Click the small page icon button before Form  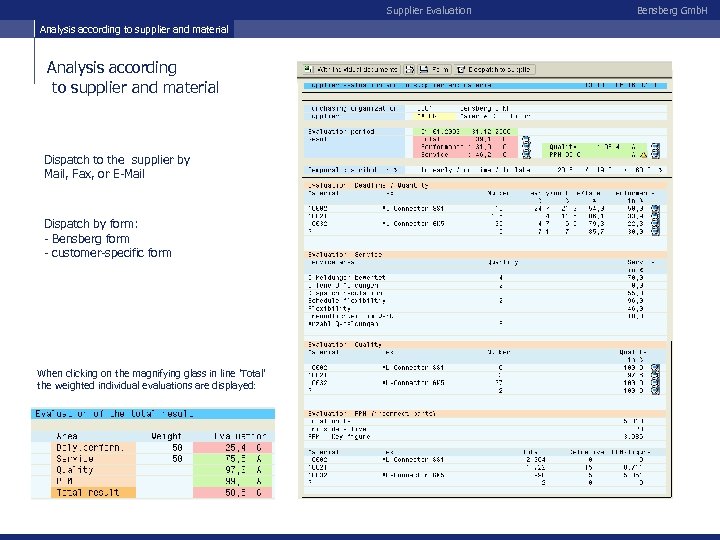[409, 69]
